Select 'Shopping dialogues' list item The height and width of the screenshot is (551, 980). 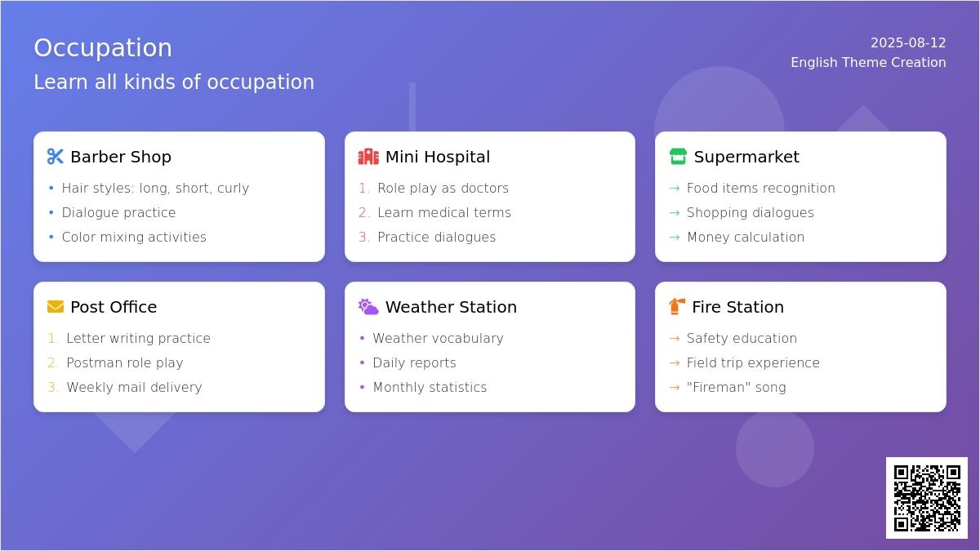[751, 213]
